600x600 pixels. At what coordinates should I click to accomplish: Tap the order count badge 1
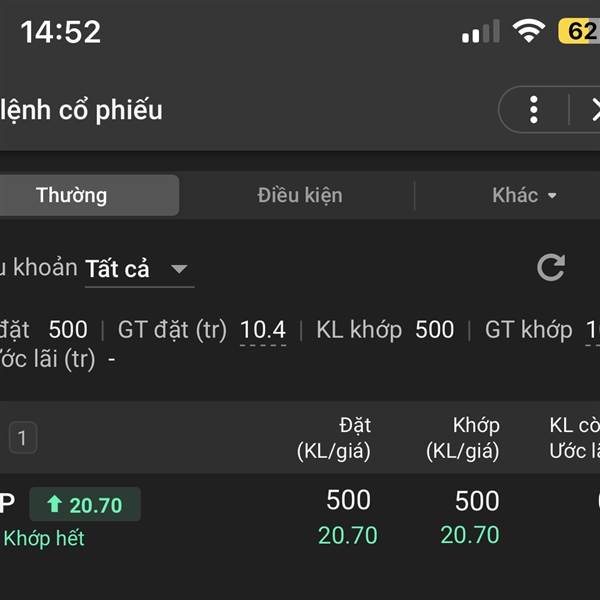coord(22,437)
